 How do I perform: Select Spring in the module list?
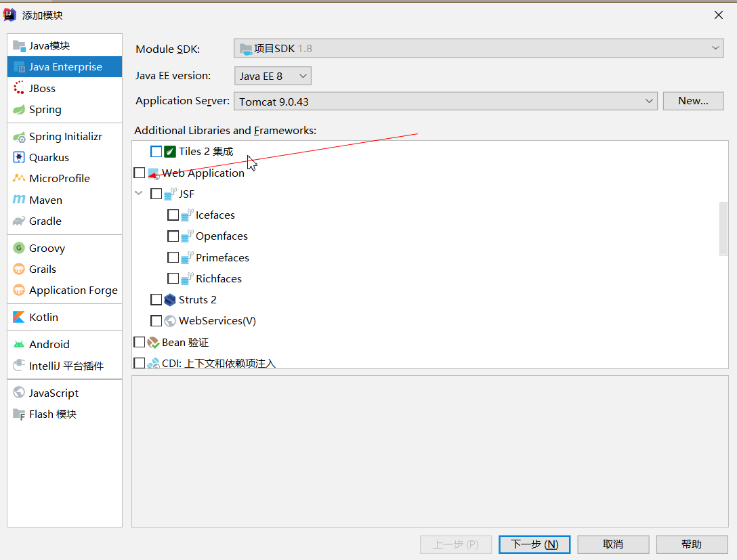(x=65, y=110)
